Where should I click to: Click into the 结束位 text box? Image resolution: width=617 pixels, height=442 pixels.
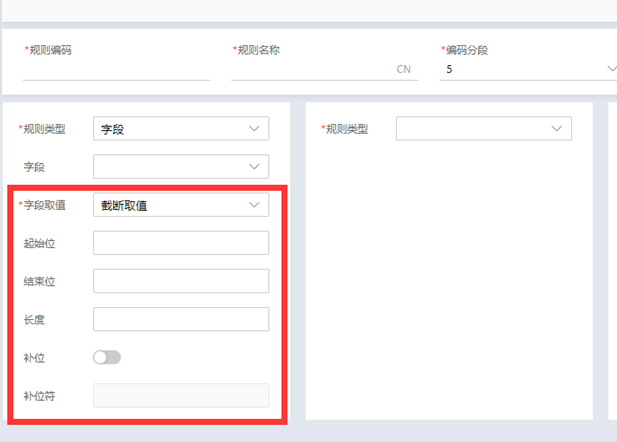[181, 281]
